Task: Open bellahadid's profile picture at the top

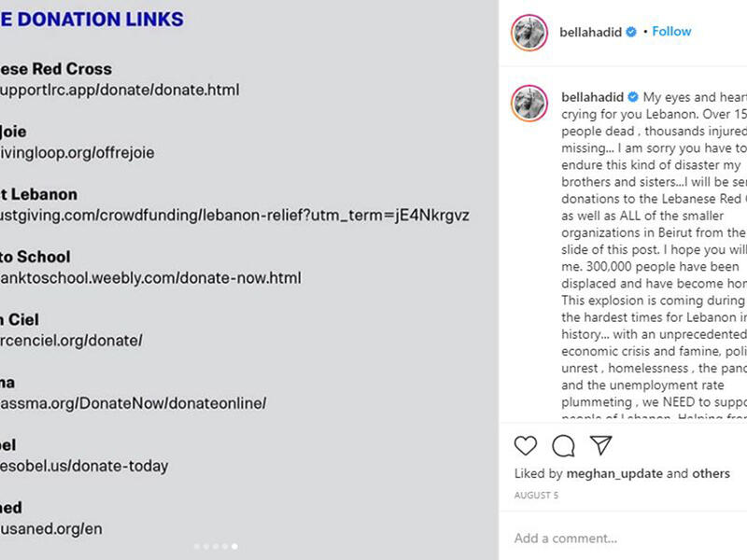Action: point(529,31)
